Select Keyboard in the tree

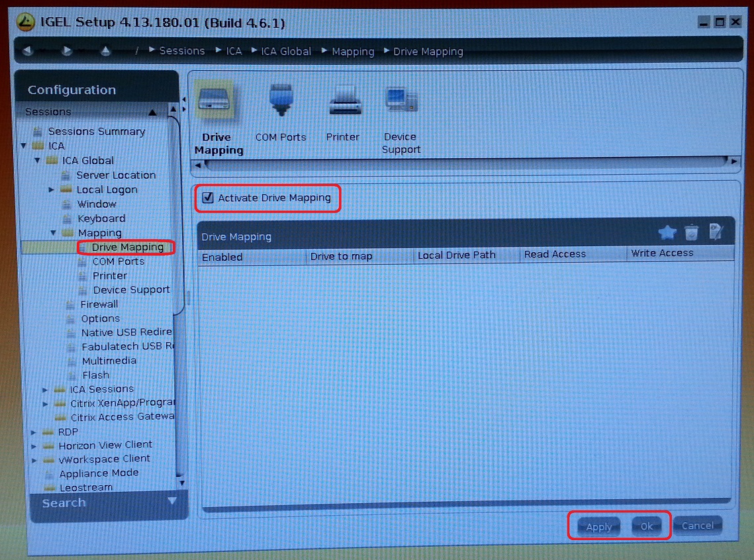pyautogui.click(x=101, y=218)
